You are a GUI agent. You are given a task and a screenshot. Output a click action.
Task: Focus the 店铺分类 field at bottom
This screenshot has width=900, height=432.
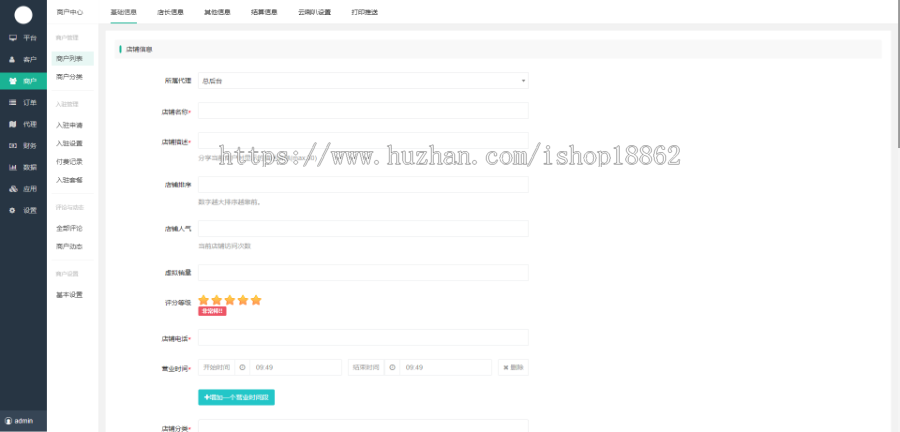tap(363, 426)
